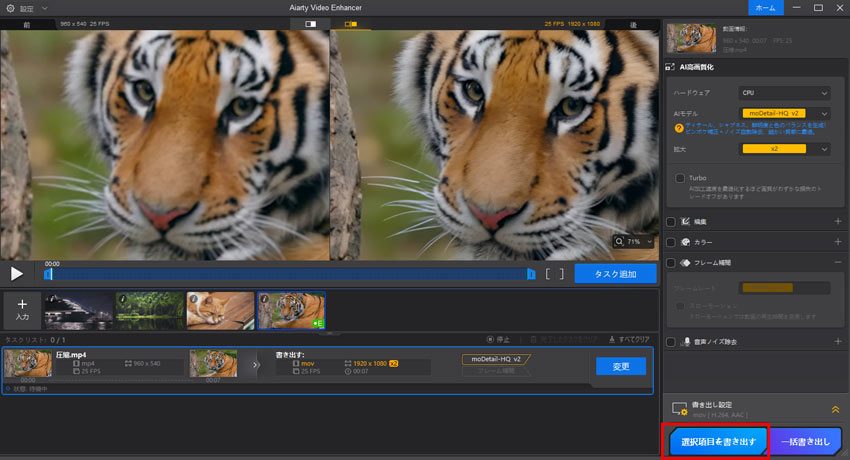Screen dimensions: 850x460
Task: Click the フレーム補間 layers icon
Action: click(686, 263)
